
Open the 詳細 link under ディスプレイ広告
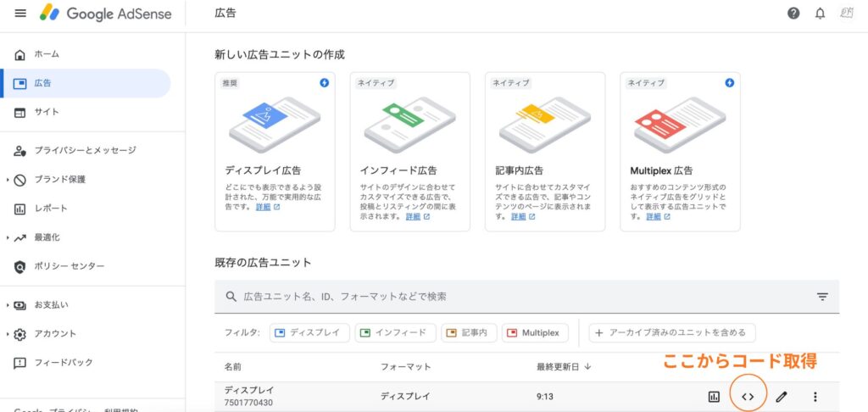point(265,206)
